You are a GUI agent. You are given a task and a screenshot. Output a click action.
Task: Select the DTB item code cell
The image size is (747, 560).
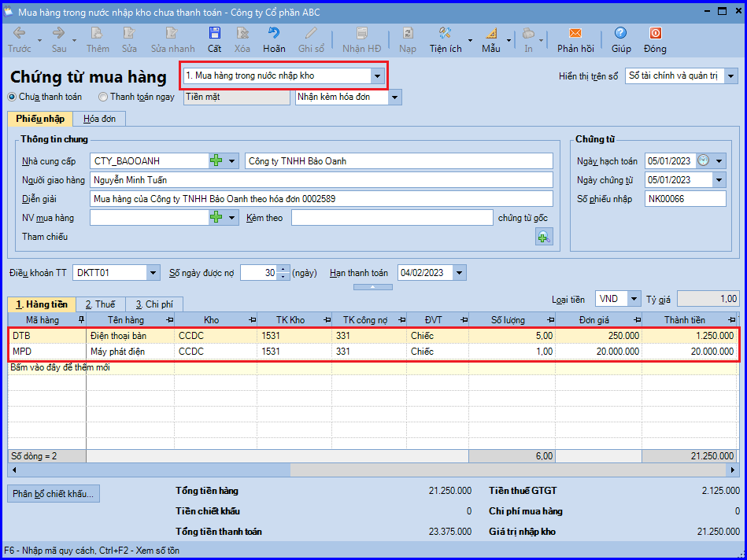pos(47,336)
